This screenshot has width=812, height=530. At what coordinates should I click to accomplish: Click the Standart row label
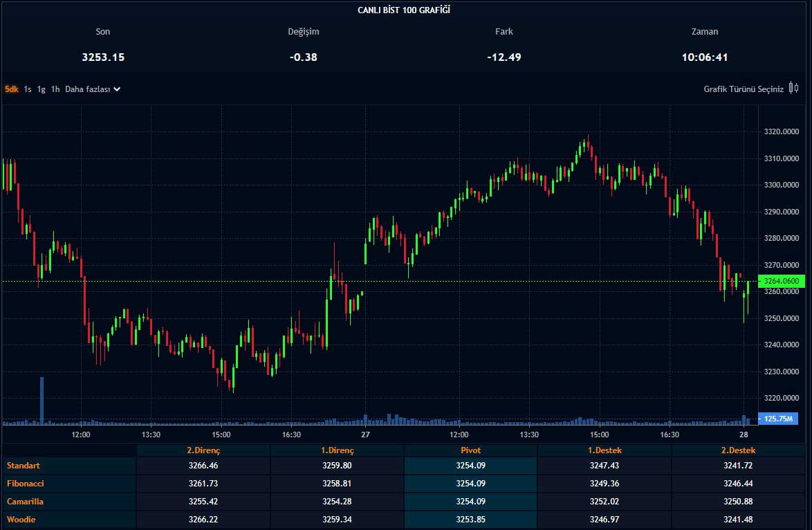pyautogui.click(x=24, y=465)
